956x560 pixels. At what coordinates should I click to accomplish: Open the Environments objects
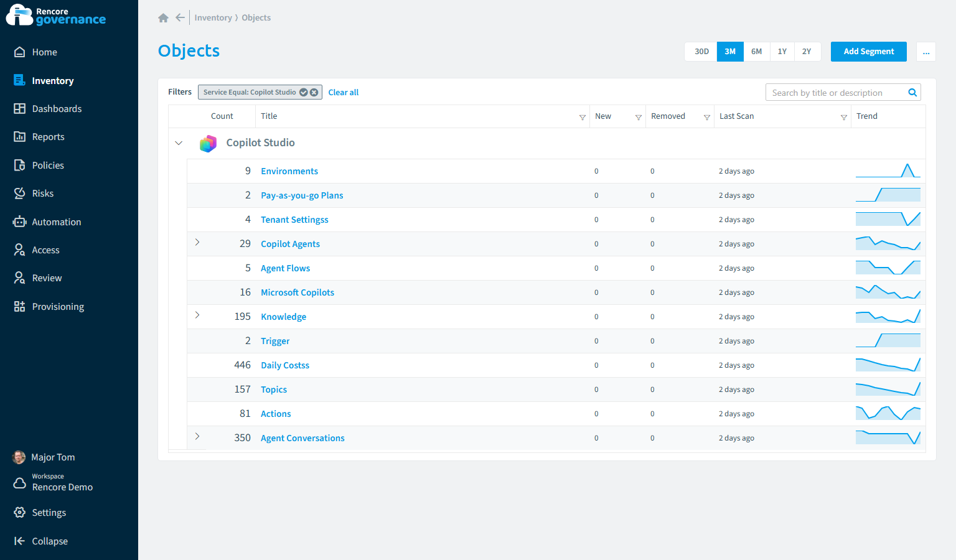point(289,171)
